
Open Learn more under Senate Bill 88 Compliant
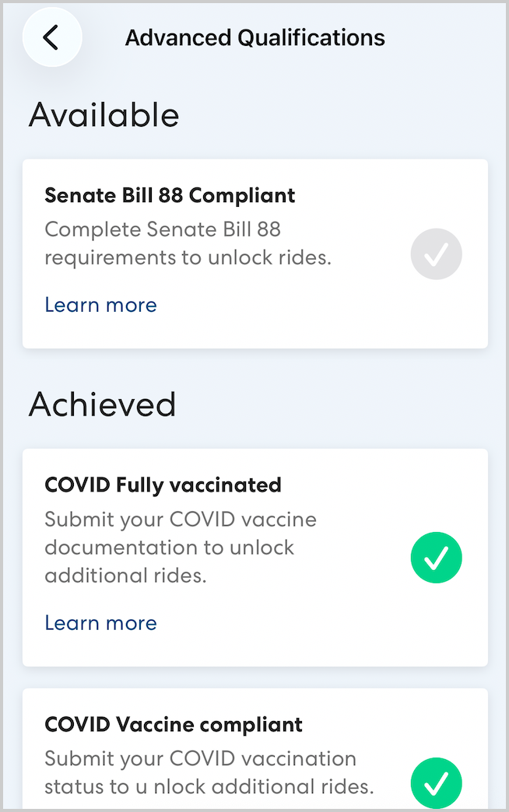click(x=100, y=305)
